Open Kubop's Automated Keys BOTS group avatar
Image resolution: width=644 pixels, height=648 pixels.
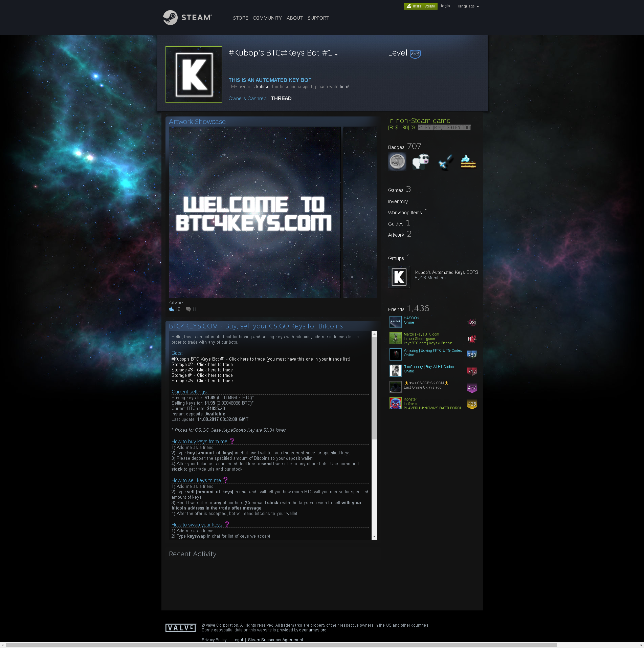tap(399, 277)
